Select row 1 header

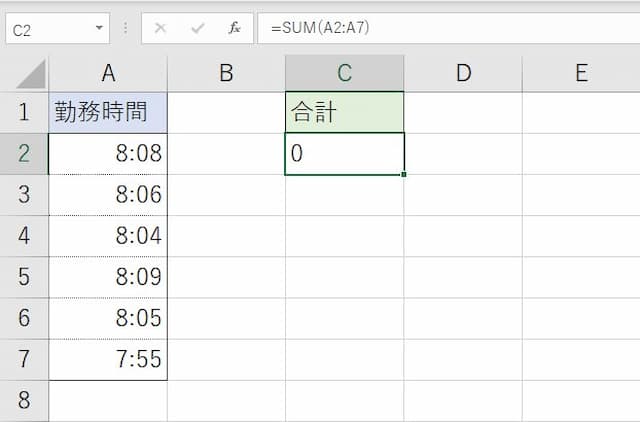[24, 112]
